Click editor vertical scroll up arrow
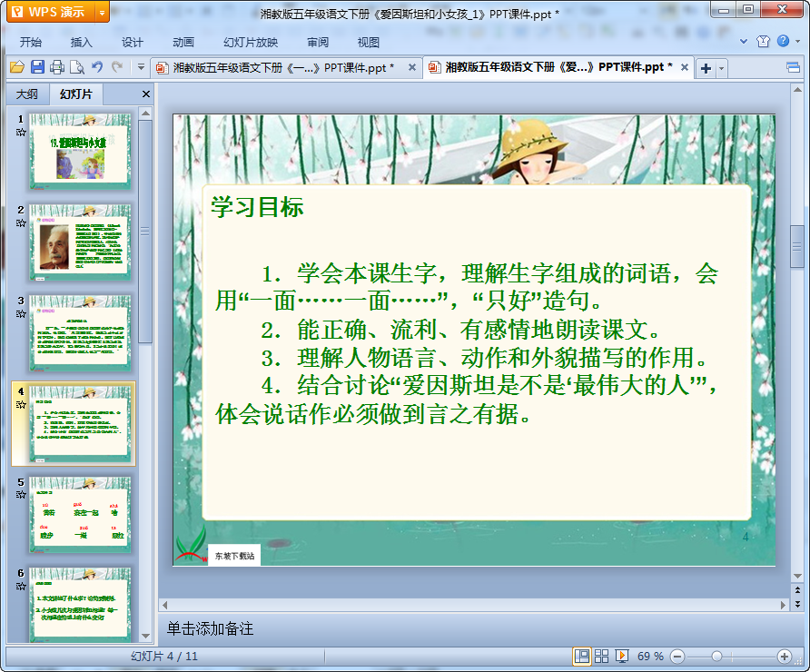Viewport: 810px width, 672px height. click(797, 90)
